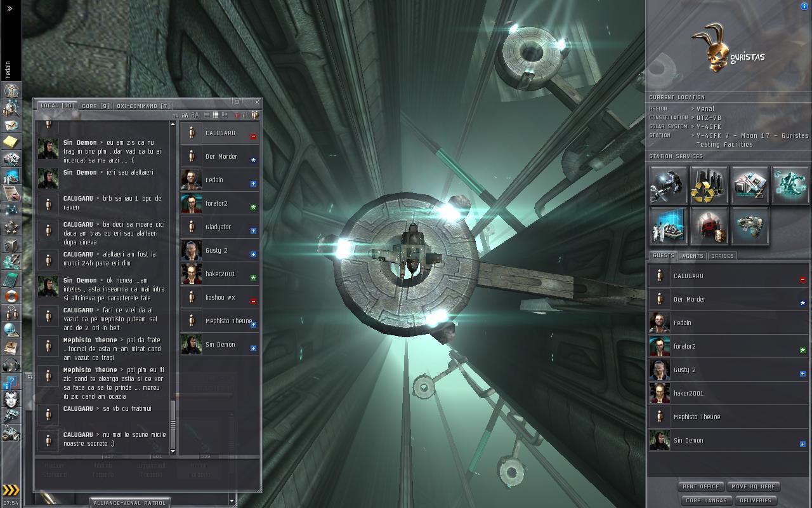Switch chat to the compact text-only line layout
The image size is (812, 508).
[x=206, y=115]
